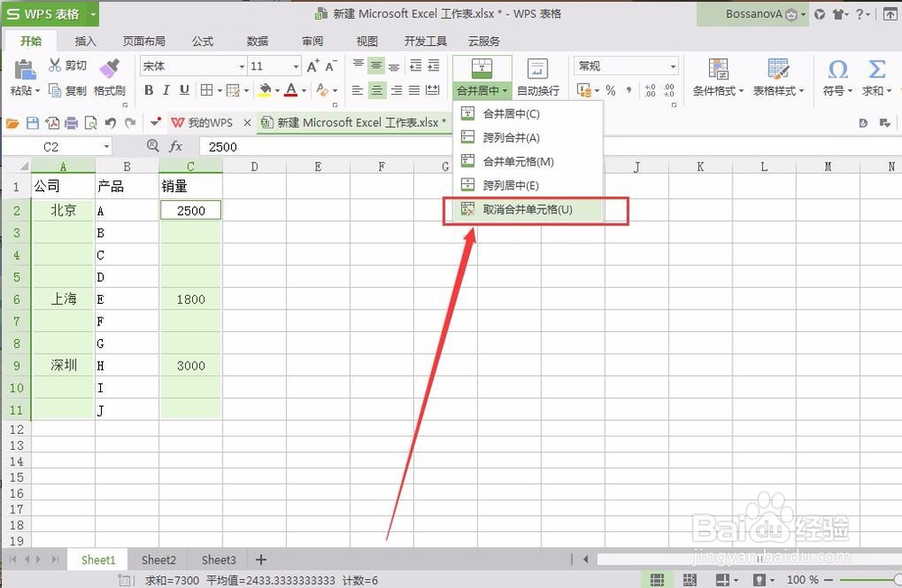Image resolution: width=902 pixels, height=588 pixels.
Task: Insert percent style with the % icon
Action: pos(610,90)
